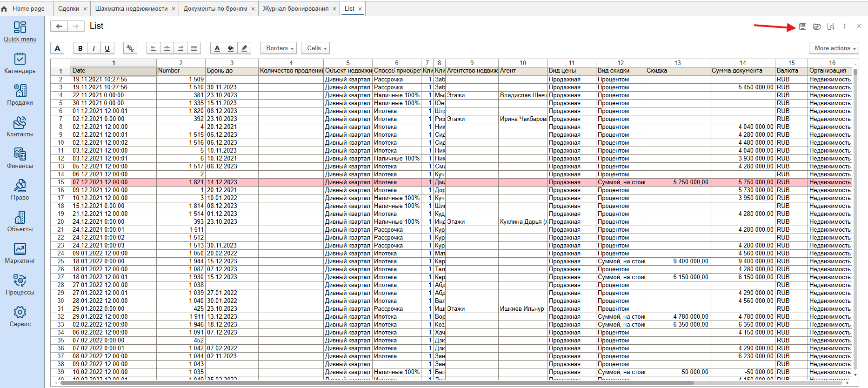Open the Финансы section in the sidebar
The image size is (868, 388).
click(20, 158)
